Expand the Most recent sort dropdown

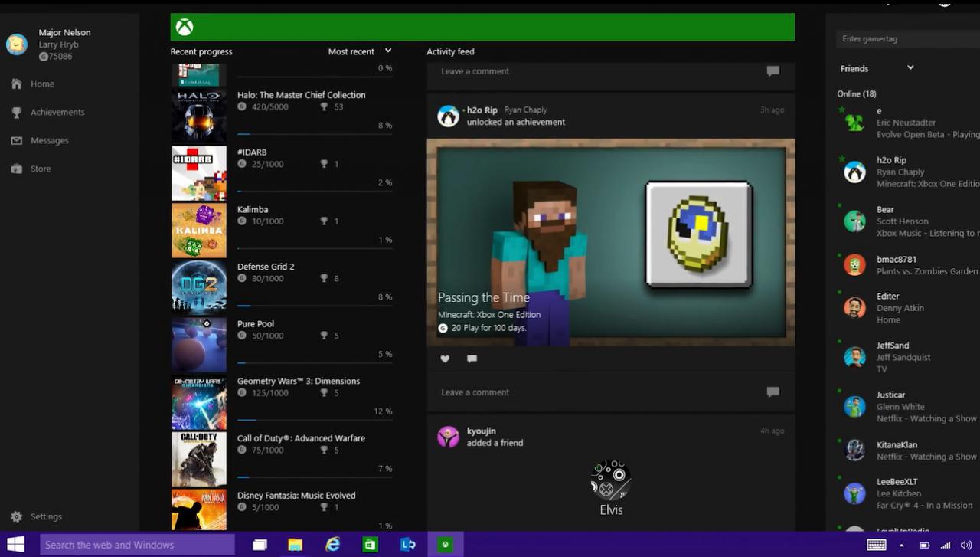[x=360, y=51]
